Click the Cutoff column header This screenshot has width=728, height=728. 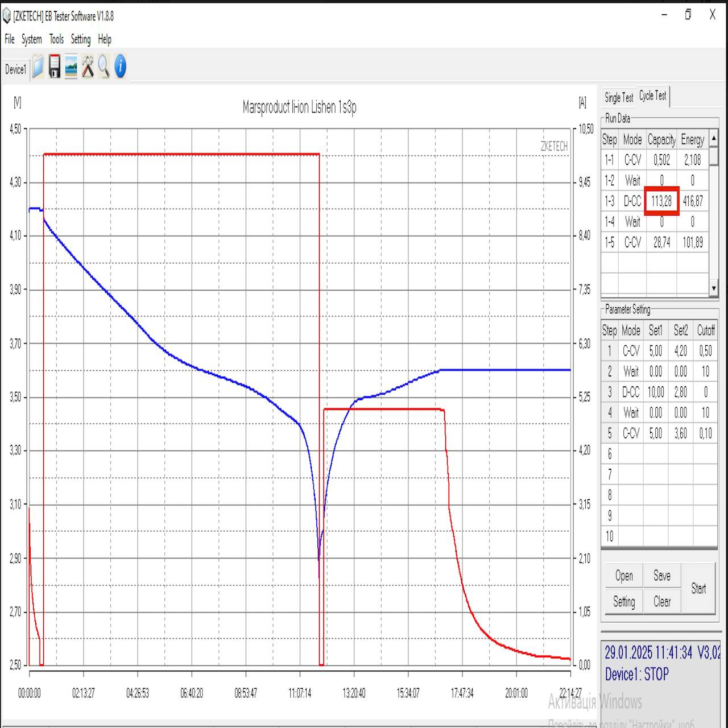[x=706, y=330]
